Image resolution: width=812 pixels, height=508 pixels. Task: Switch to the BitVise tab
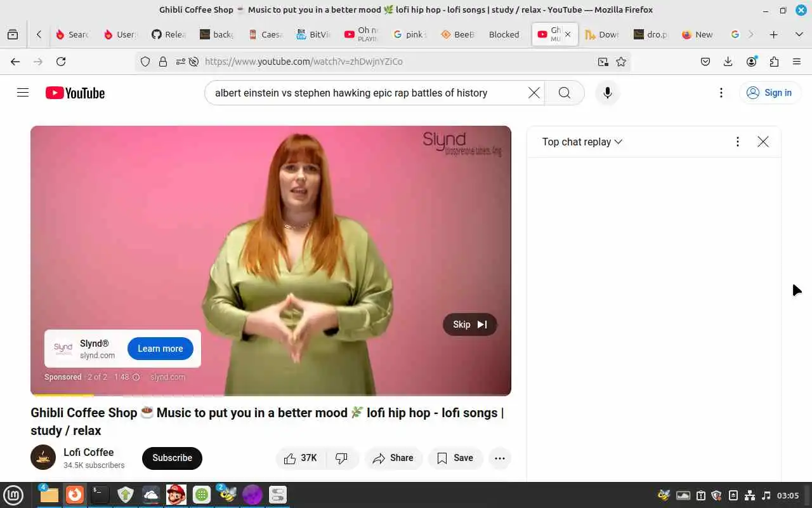click(x=315, y=35)
